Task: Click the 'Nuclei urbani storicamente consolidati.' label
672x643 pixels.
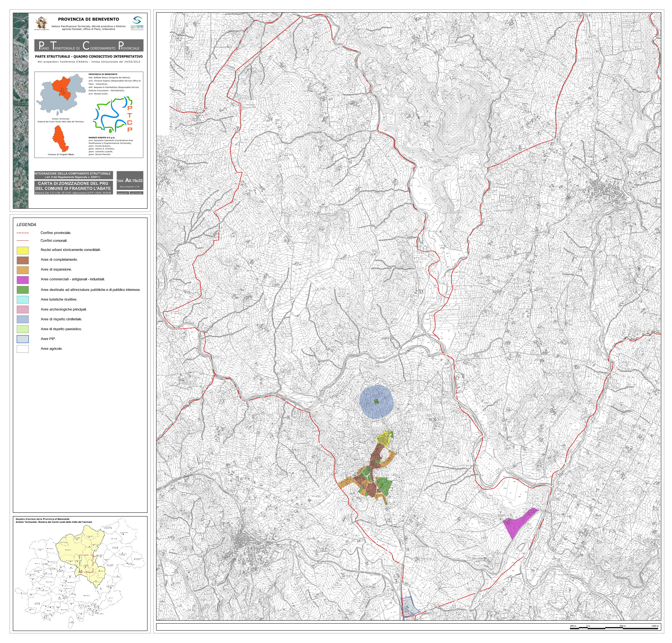Action: click(71, 250)
